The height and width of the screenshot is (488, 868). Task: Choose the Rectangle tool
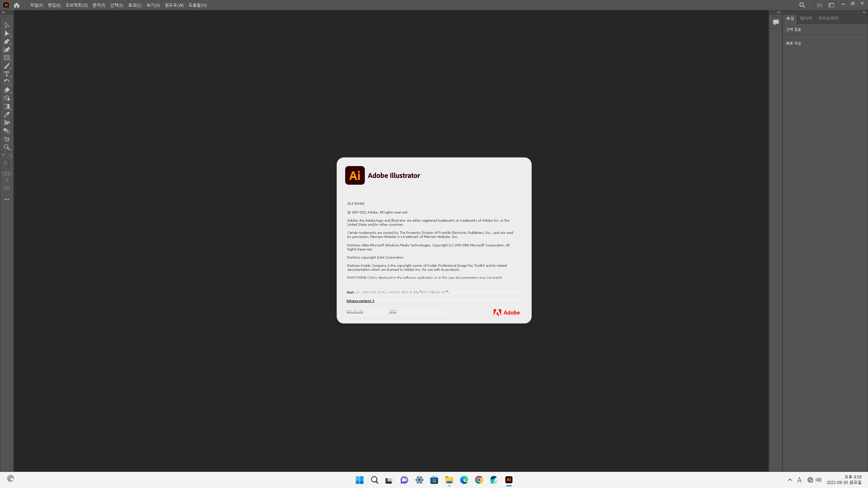coord(6,58)
